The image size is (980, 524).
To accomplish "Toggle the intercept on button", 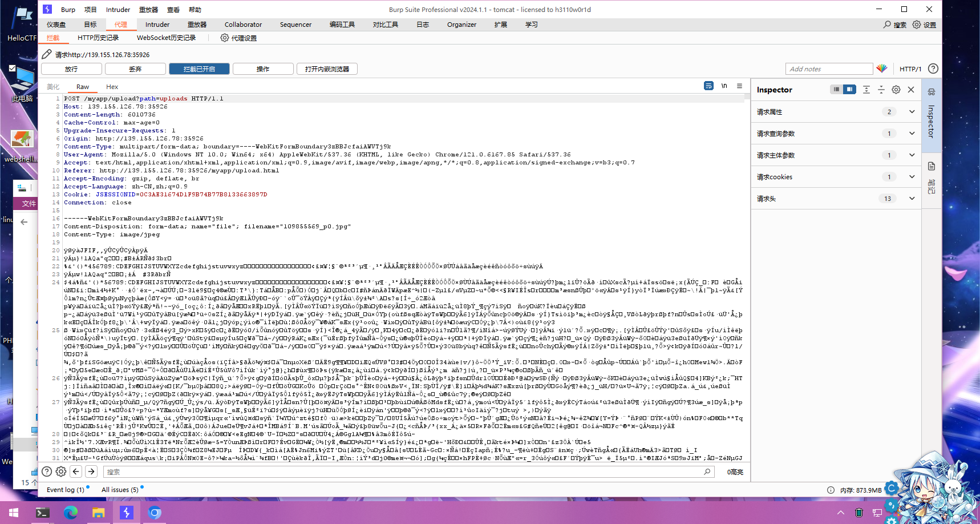I will click(x=199, y=69).
